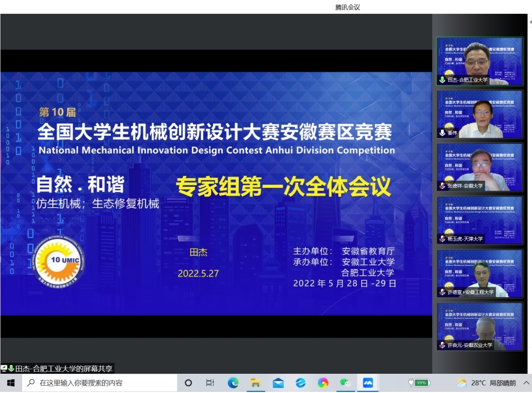This screenshot has height=393, width=532.
Task: Open WeChat from the taskbar
Action: click(345, 383)
